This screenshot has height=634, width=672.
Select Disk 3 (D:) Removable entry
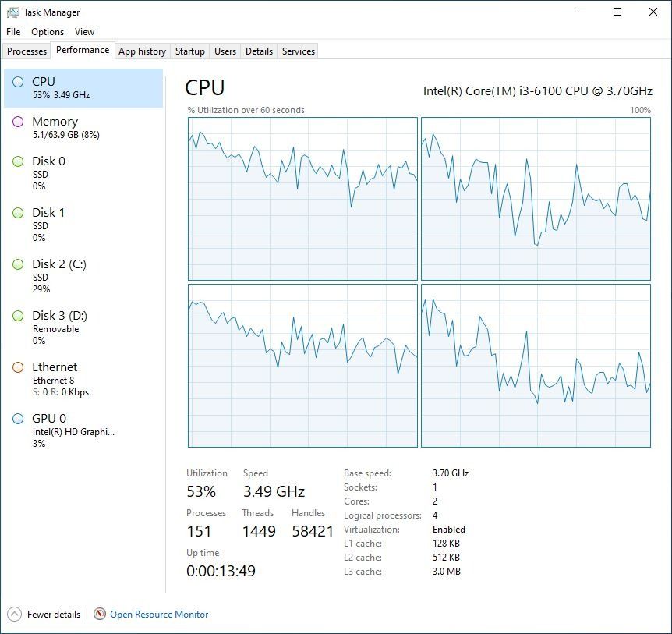tap(83, 328)
